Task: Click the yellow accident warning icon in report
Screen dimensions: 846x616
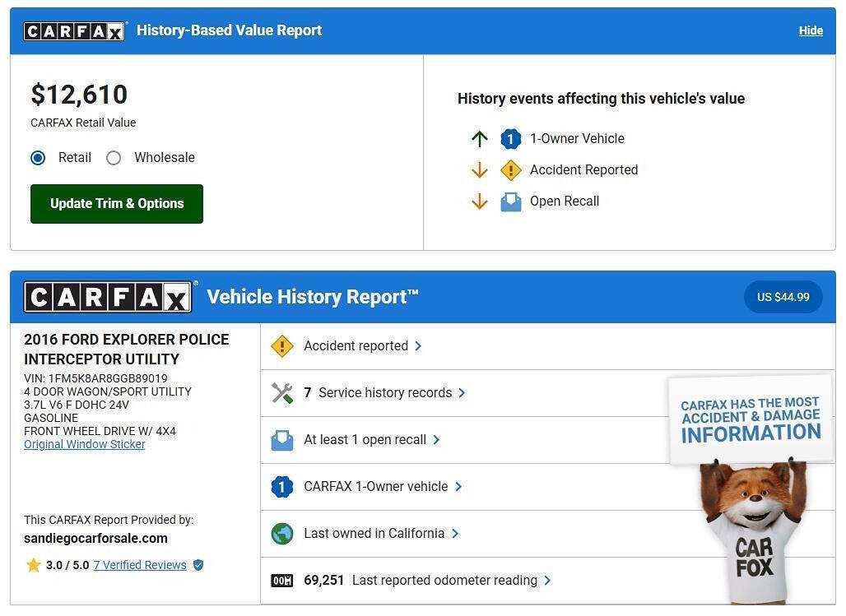Action: (x=281, y=346)
